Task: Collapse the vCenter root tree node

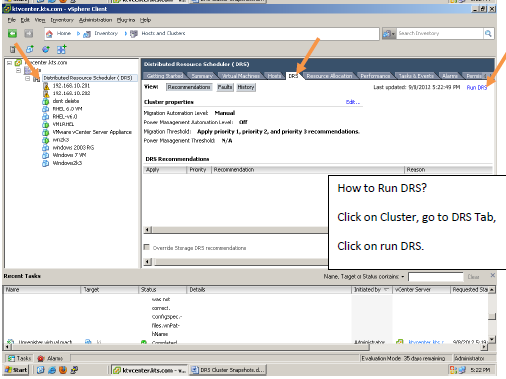Action: (10, 63)
